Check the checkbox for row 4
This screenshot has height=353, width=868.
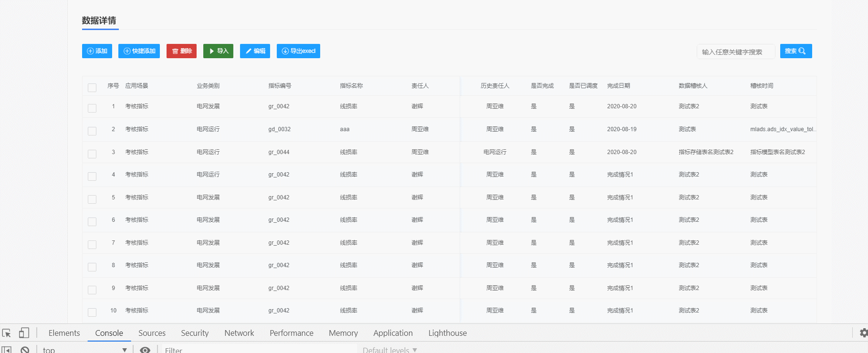tap(92, 176)
